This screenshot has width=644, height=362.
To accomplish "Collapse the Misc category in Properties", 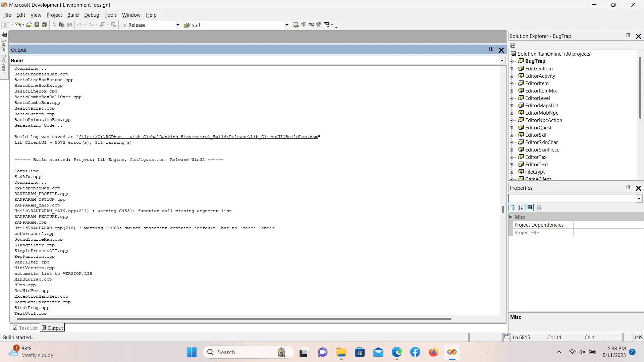I will (511, 217).
